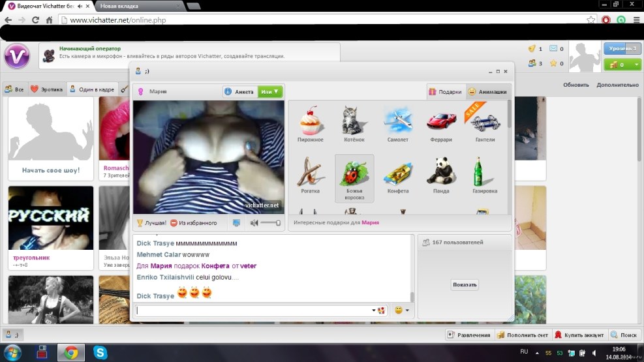Click the Chrome taskbar icon
Image resolution: width=644 pixels, height=362 pixels.
click(x=70, y=353)
